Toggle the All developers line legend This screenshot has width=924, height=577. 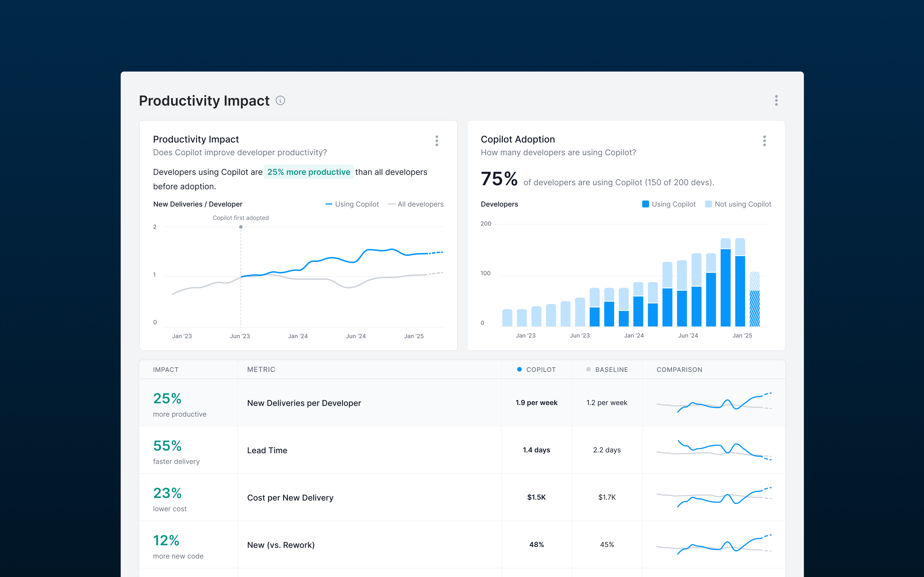point(416,204)
